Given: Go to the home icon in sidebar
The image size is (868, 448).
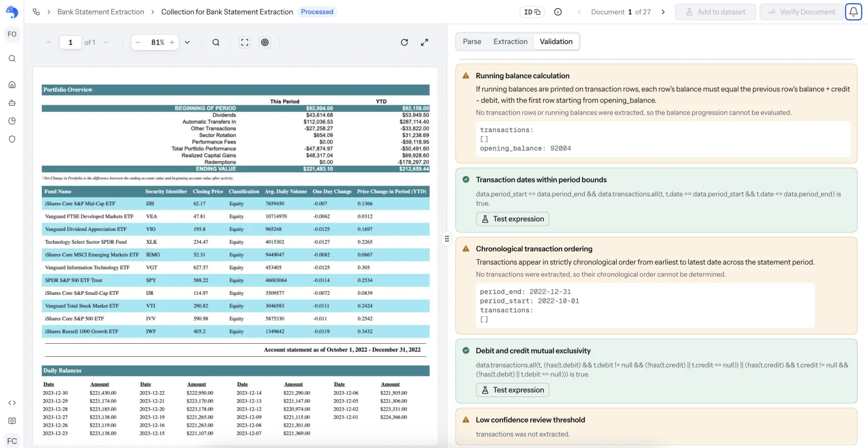Looking at the screenshot, I should click(12, 85).
